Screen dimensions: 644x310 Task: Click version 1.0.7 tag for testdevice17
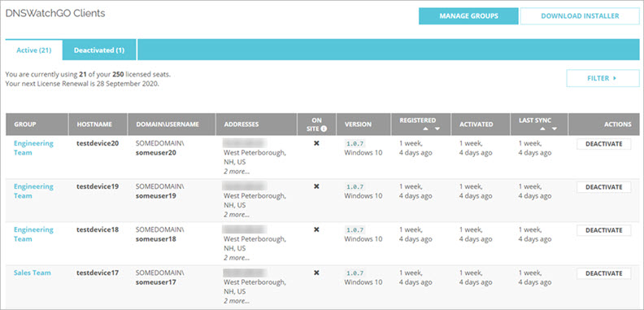355,273
